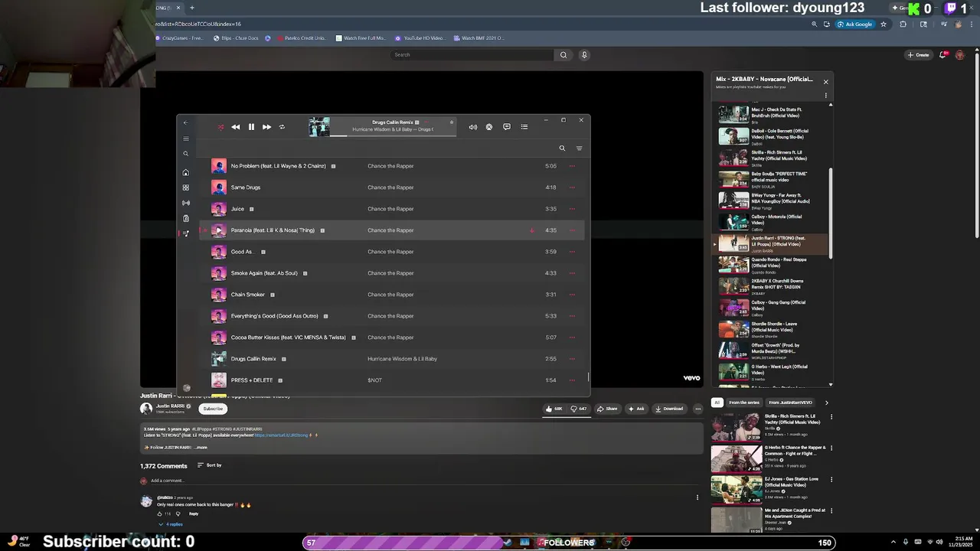Select the Drugs Callin Remix track row
Image resolution: width=980 pixels, height=551 pixels.
tap(392, 359)
